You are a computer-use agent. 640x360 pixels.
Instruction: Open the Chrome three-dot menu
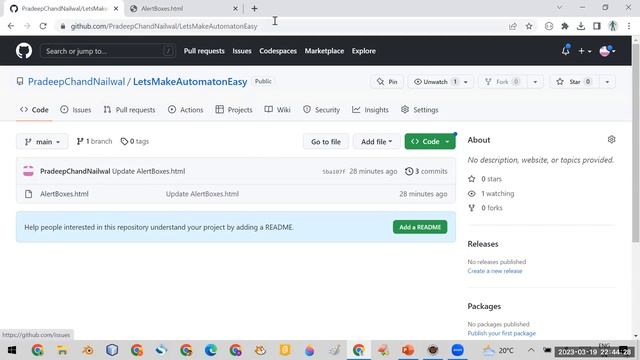pos(629,26)
